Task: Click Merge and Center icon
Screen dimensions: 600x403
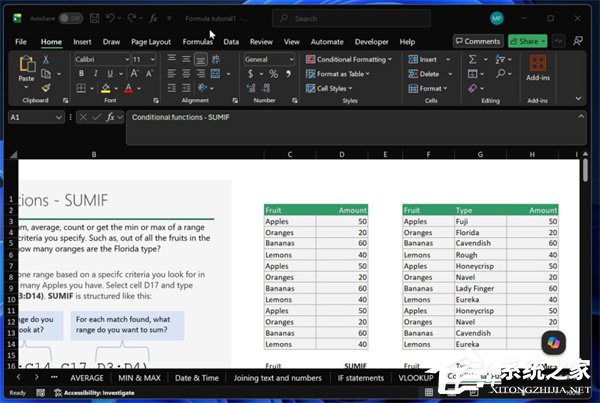Action: 215,73
